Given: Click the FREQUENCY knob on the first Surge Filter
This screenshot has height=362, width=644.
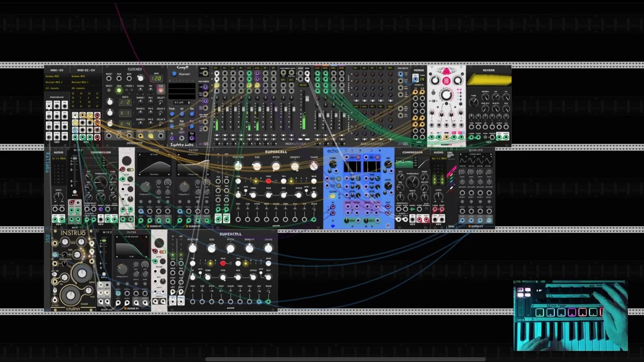Looking at the screenshot, I should [x=145, y=187].
